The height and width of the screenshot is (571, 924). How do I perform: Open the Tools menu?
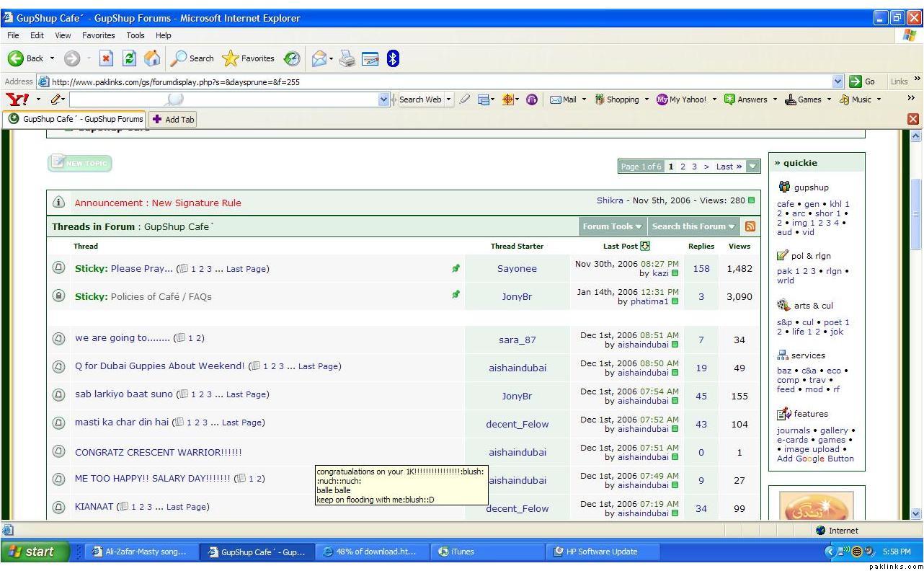[x=136, y=35]
